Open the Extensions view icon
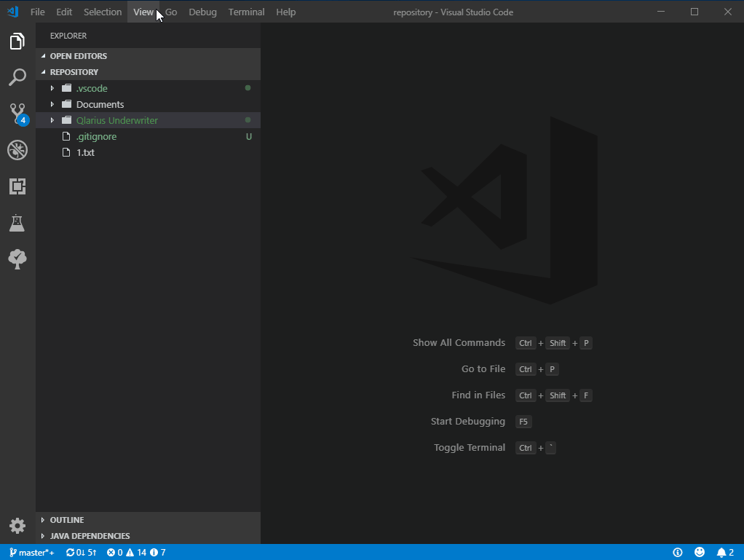Image resolution: width=744 pixels, height=560 pixels. [x=17, y=186]
